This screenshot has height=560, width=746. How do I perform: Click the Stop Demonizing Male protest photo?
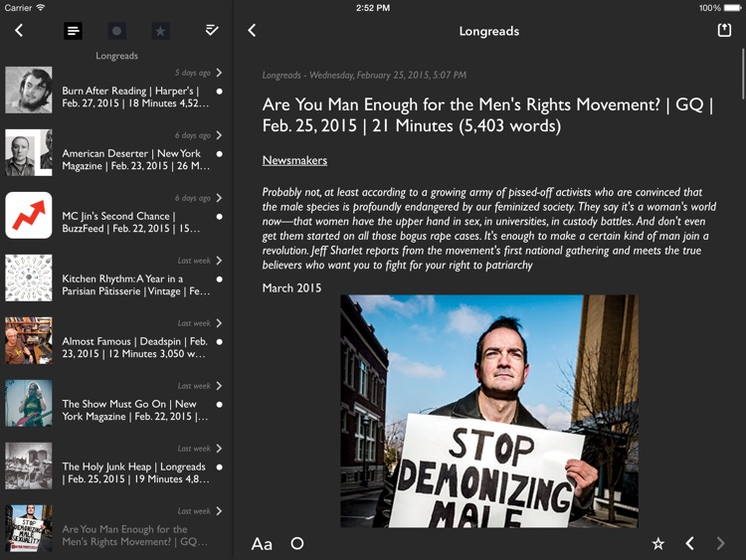(x=488, y=410)
